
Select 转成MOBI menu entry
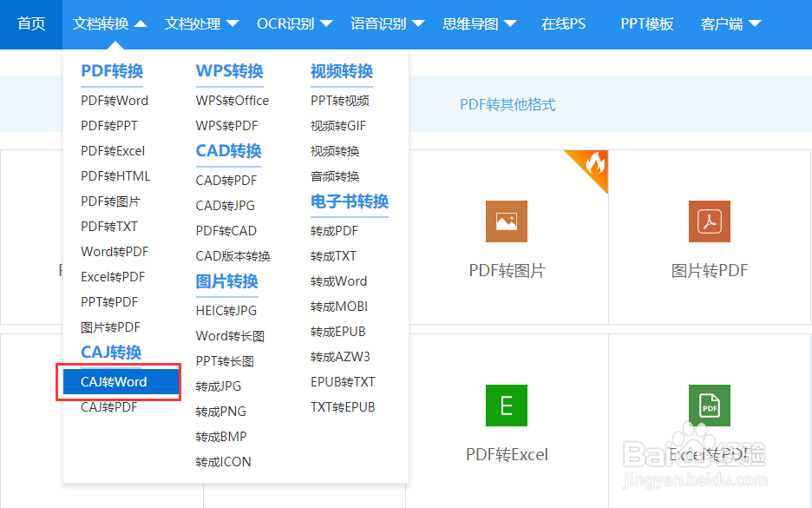[338, 307]
